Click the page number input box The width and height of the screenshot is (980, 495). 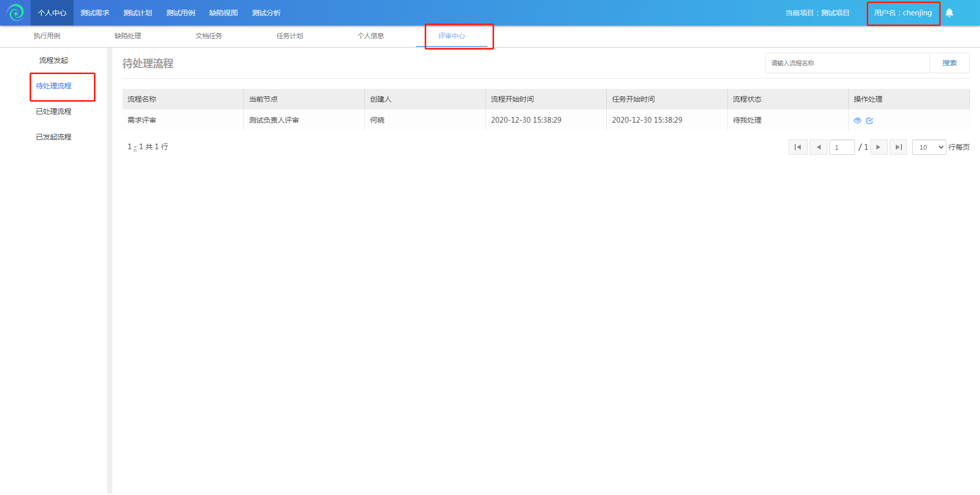coord(842,147)
